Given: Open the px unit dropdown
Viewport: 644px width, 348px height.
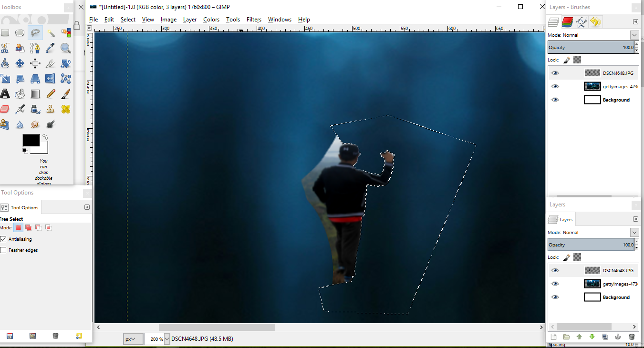Looking at the screenshot, I should (133, 339).
